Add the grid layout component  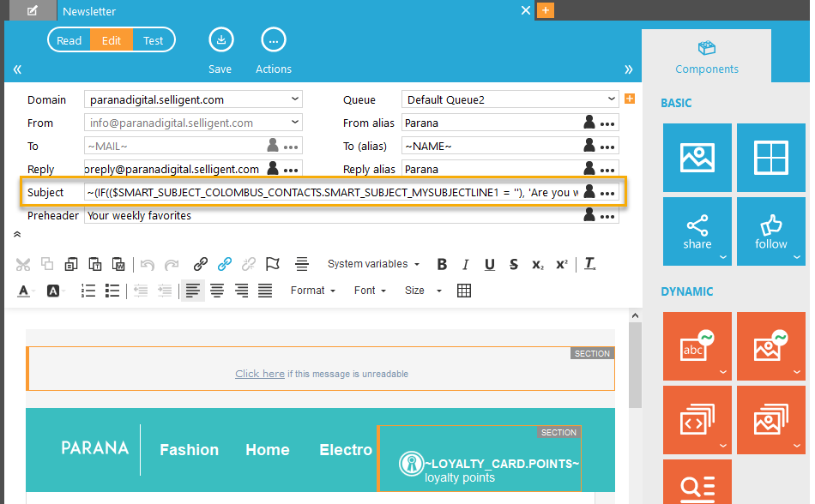point(770,158)
